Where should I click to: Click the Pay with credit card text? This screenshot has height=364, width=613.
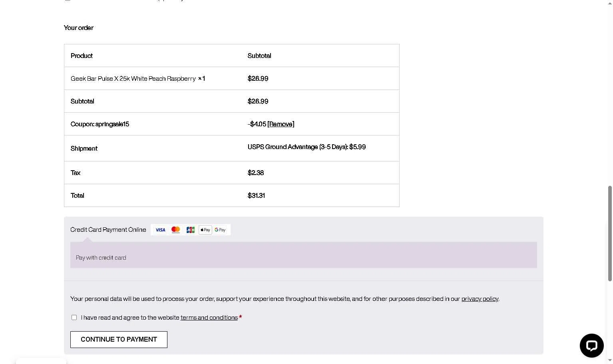coord(101,258)
